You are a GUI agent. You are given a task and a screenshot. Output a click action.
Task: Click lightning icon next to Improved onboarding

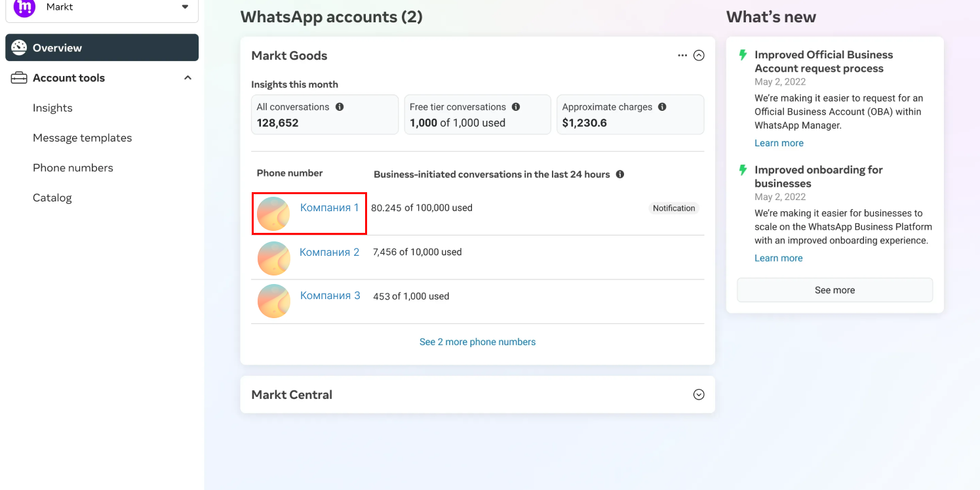click(743, 171)
